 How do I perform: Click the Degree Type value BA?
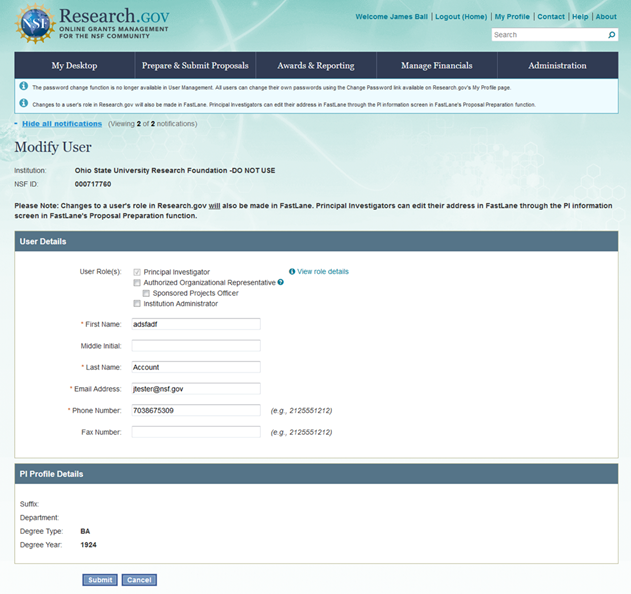tap(85, 531)
